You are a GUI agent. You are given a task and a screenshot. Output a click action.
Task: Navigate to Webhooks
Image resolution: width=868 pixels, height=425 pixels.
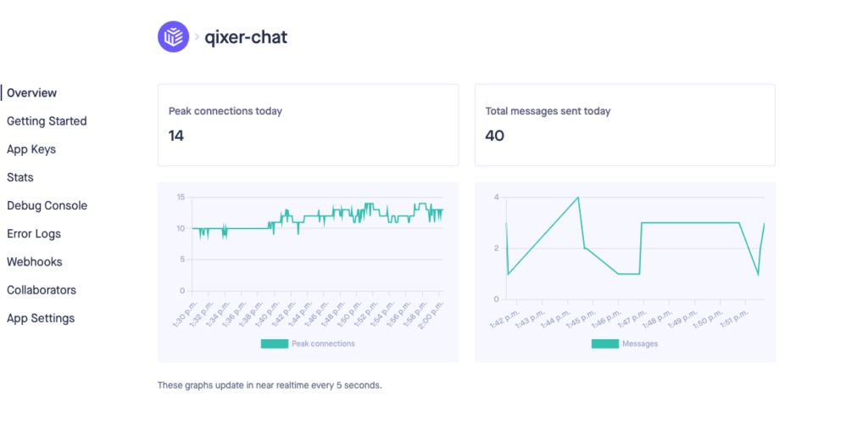click(x=34, y=261)
